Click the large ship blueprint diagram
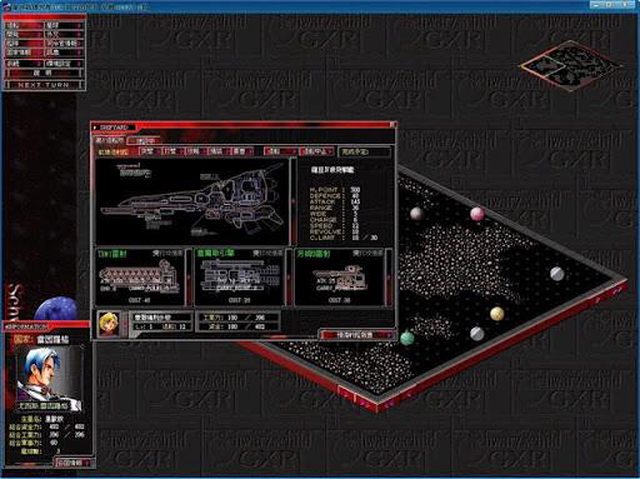The image size is (640, 479). pyautogui.click(x=190, y=200)
